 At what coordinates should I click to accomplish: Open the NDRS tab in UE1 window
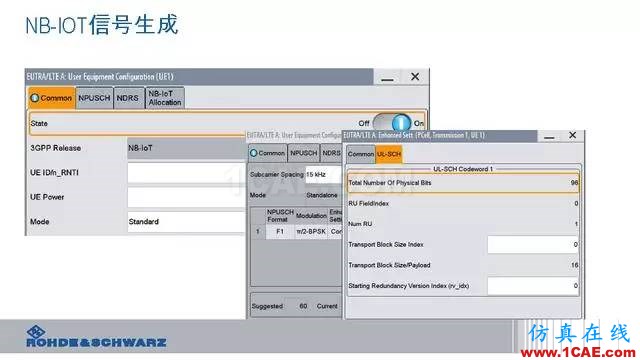(x=128, y=98)
